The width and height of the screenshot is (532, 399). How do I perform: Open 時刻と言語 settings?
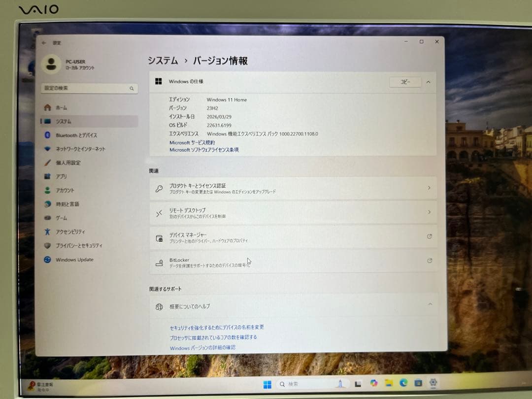tap(89, 204)
